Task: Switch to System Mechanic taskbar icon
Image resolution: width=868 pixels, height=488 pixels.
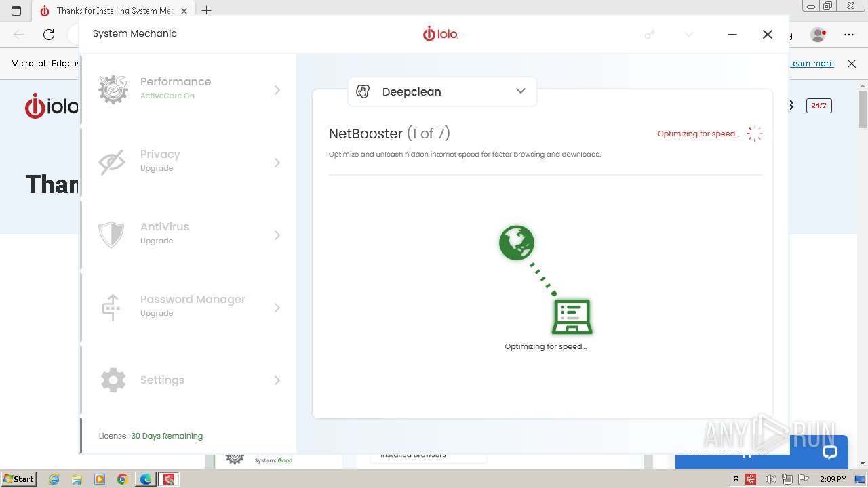Action: tap(169, 479)
